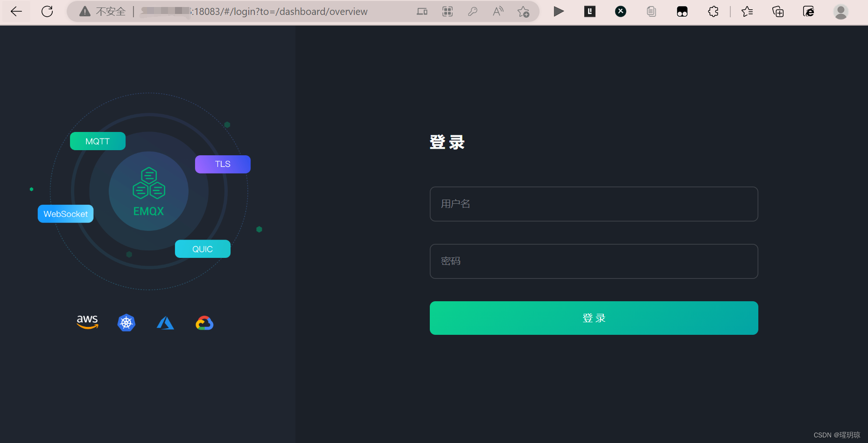Screen dimensions: 868x443
Task: Click the Google Cloud logo
Action: [x=204, y=323]
